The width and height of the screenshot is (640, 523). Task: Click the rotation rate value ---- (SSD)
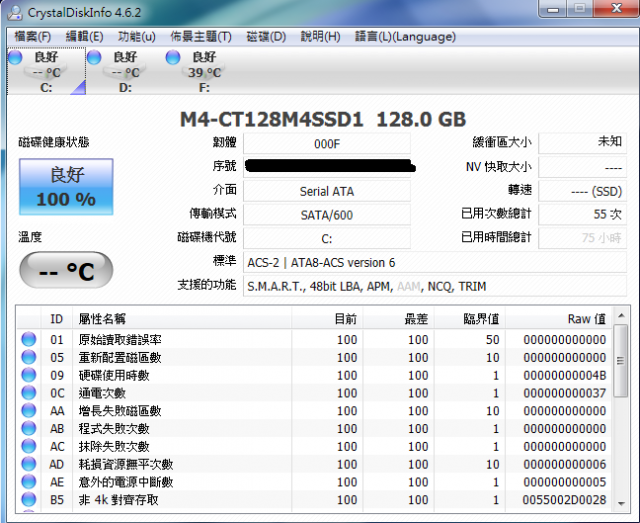582,191
